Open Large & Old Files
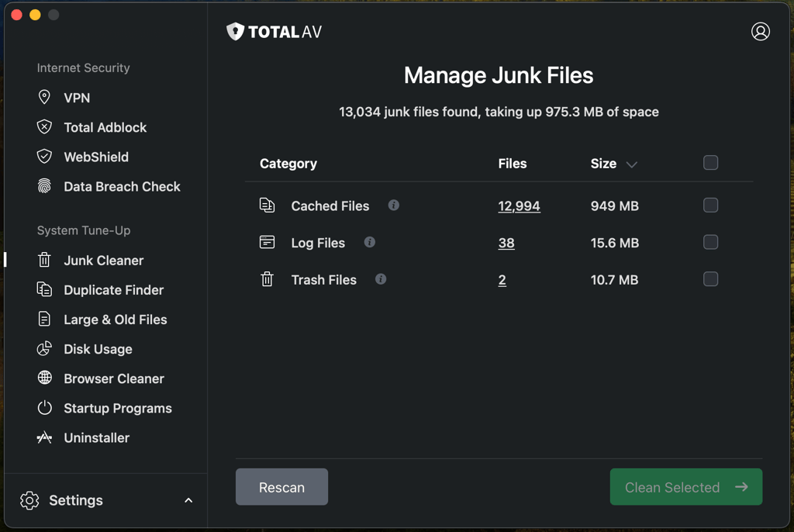This screenshot has width=794, height=532. coord(116,320)
